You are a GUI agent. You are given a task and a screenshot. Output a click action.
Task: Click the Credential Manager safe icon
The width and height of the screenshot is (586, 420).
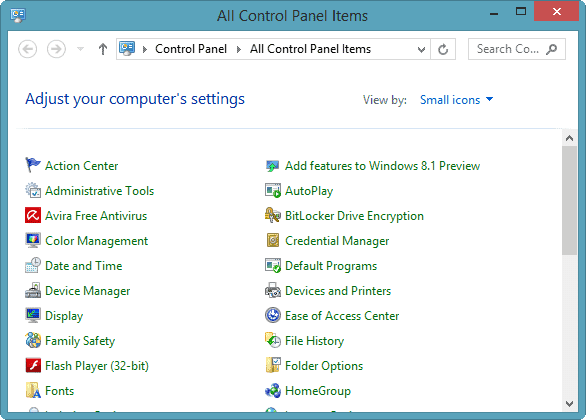point(273,241)
